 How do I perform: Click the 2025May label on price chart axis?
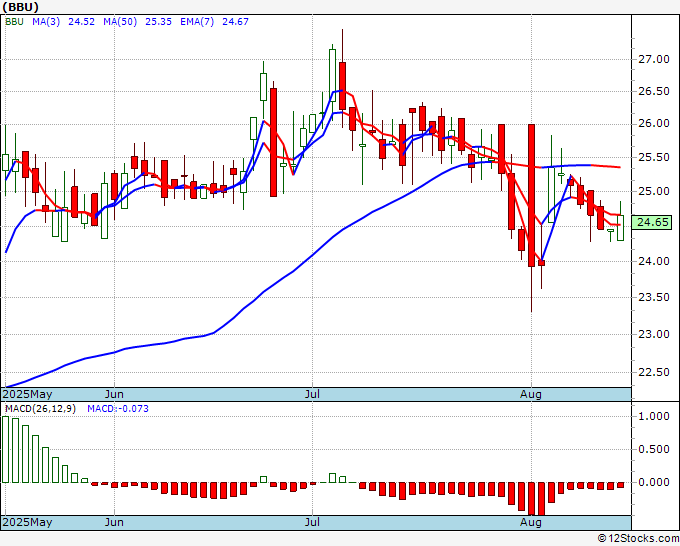click(27, 394)
